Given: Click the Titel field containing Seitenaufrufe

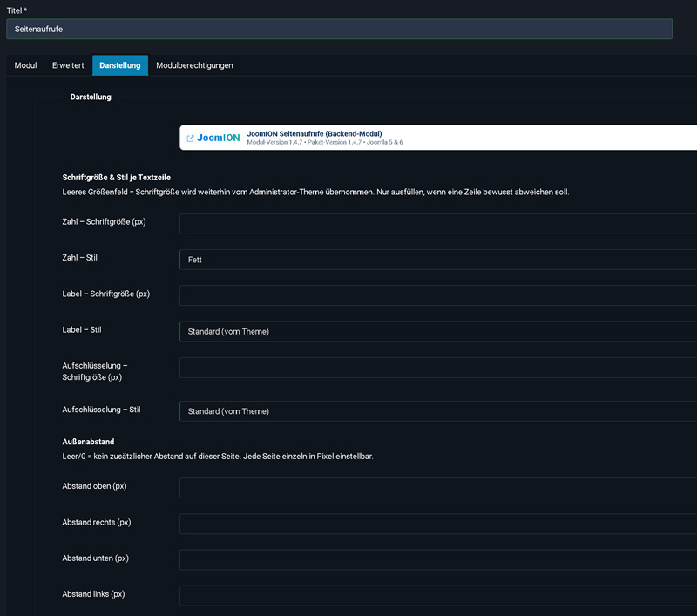Looking at the screenshot, I should [339, 29].
